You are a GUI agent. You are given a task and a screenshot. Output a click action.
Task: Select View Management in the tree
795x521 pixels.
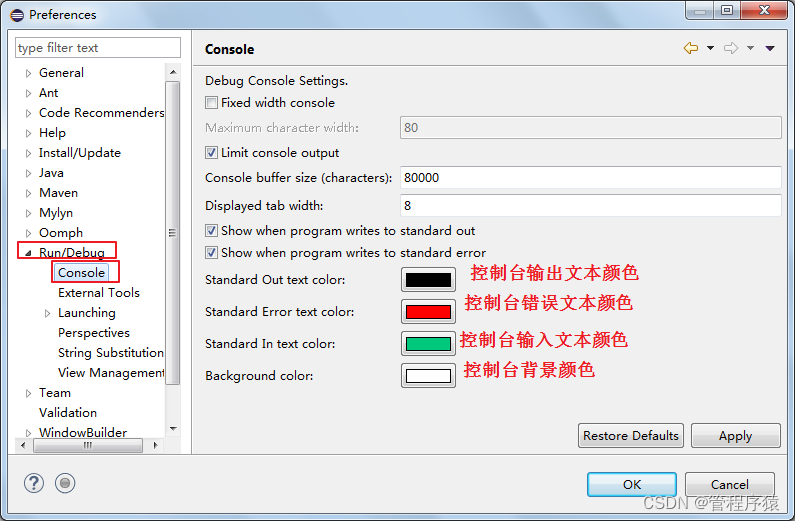(x=111, y=373)
